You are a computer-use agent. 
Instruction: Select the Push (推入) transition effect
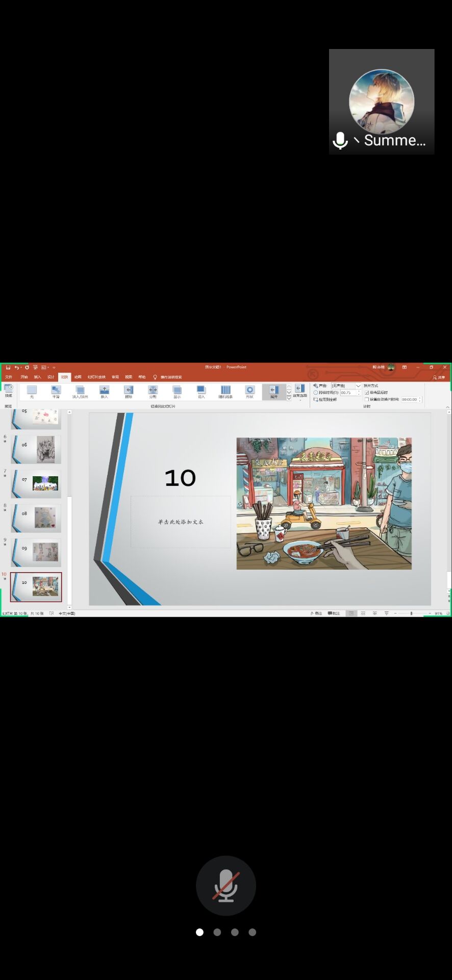point(104,391)
